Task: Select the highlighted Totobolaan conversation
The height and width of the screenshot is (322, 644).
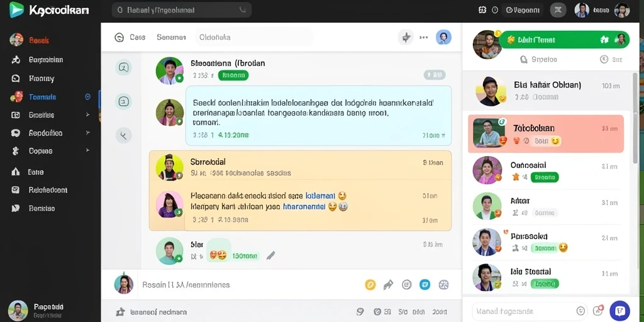Action: point(546,134)
